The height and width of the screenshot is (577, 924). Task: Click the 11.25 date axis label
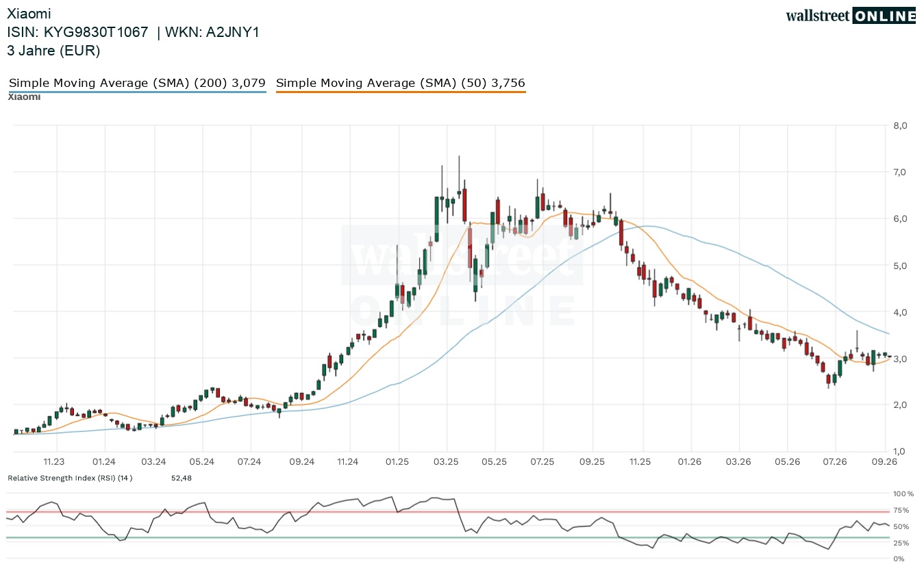pos(640,462)
